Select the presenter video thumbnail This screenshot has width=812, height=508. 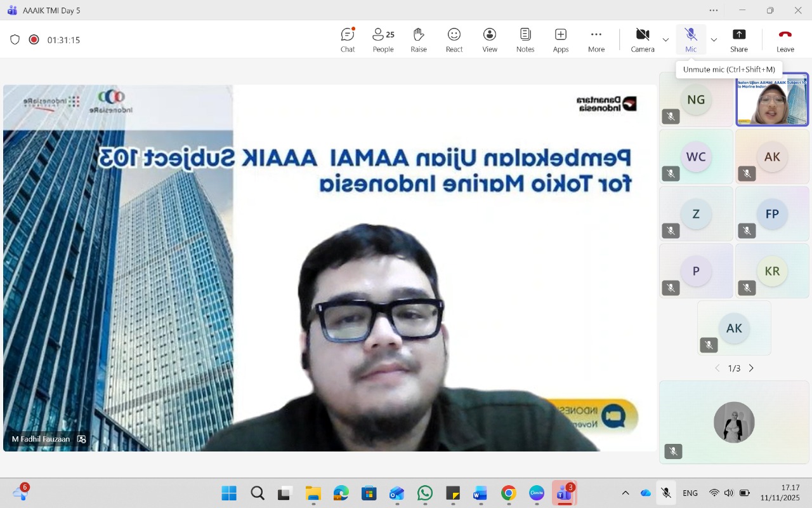(772, 100)
